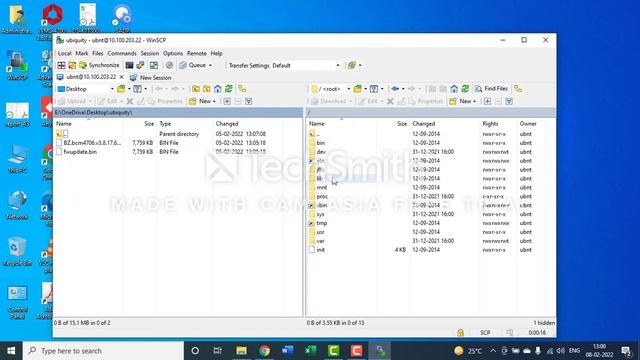Click the preferences gear icon
Viewport: 640px width, 360px height.
point(169,65)
